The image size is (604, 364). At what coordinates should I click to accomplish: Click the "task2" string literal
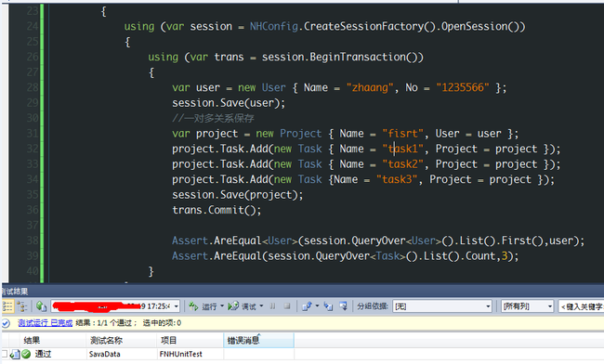[x=403, y=164]
